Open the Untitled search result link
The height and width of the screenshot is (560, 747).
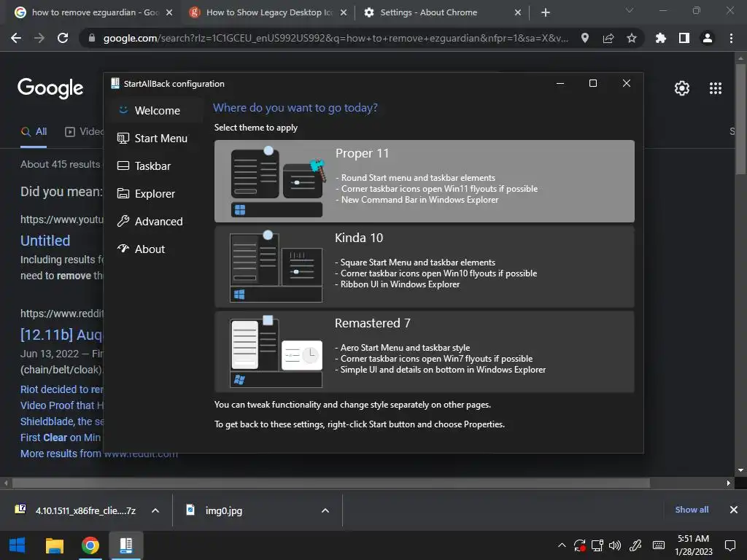click(45, 241)
